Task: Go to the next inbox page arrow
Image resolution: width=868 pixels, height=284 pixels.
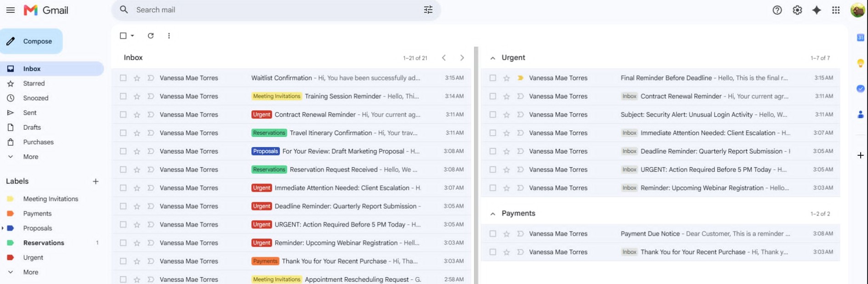Action: pyautogui.click(x=462, y=58)
